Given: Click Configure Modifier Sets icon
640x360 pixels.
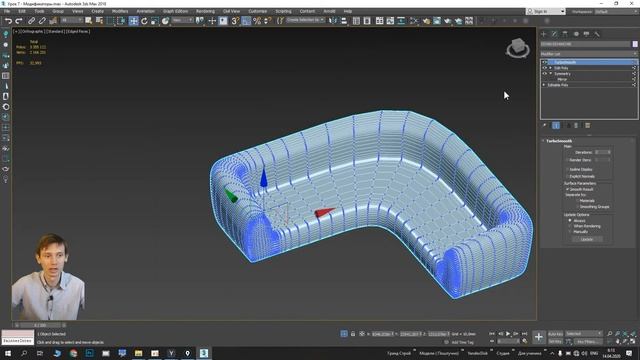Looking at the screenshot, I should point(587,125).
